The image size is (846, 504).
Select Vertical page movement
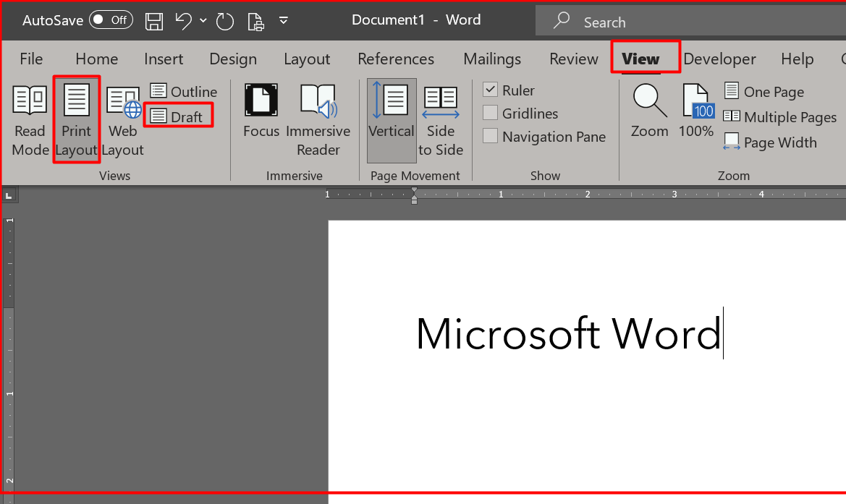[392, 119]
